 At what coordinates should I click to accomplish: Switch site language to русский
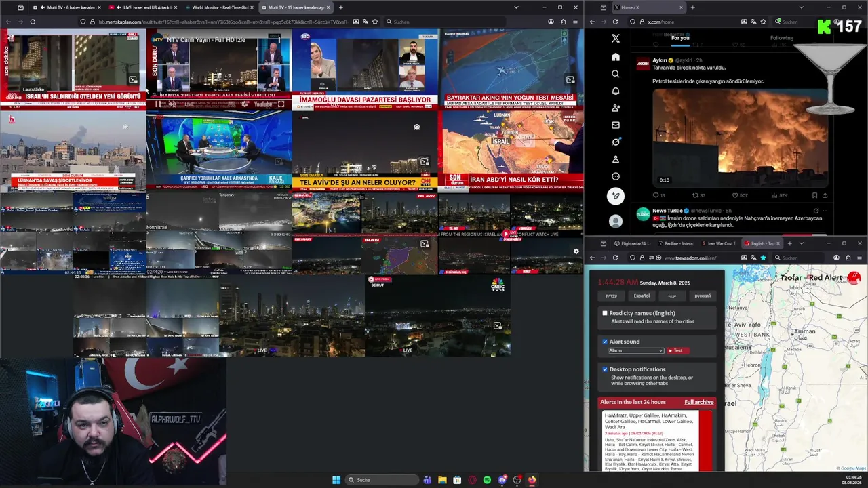click(x=703, y=296)
